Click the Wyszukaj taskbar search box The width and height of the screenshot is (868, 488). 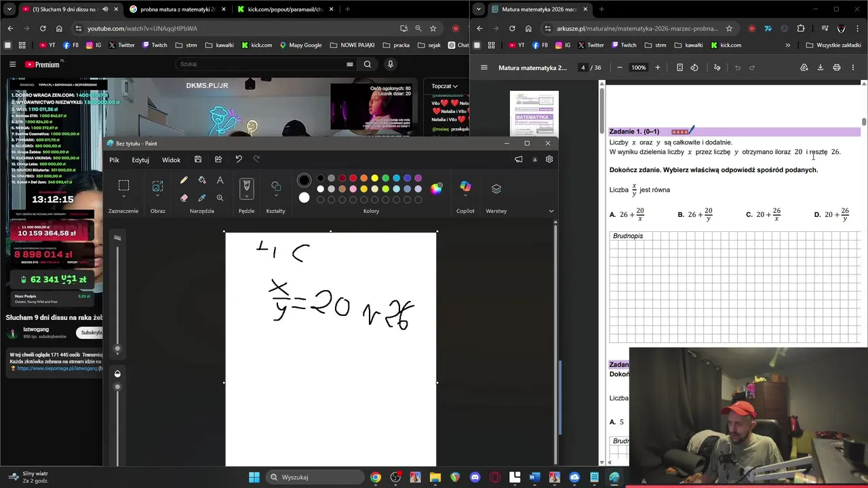313,477
